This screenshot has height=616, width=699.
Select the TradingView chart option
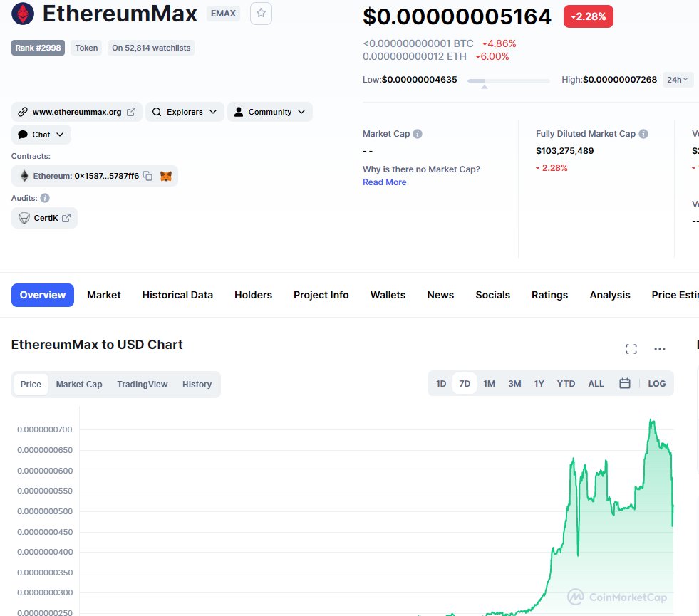pos(143,384)
